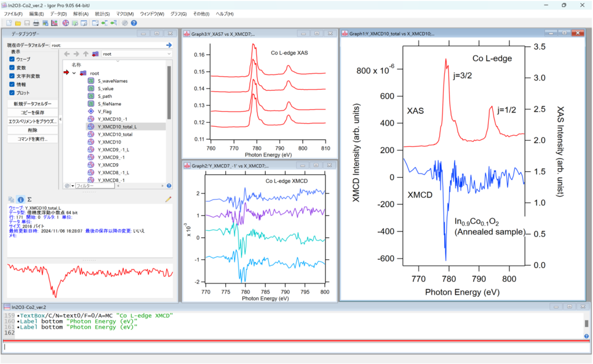
Task: Click the command history vertical scrollbar
Action: coord(586,323)
